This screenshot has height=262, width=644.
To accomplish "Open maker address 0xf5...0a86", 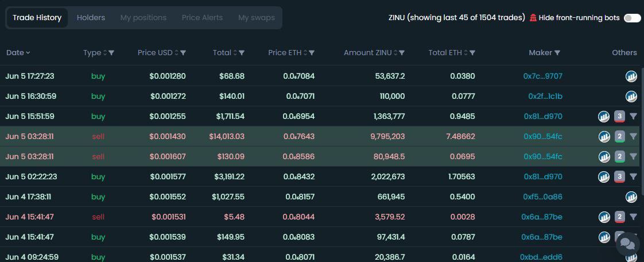I will 542,196.
